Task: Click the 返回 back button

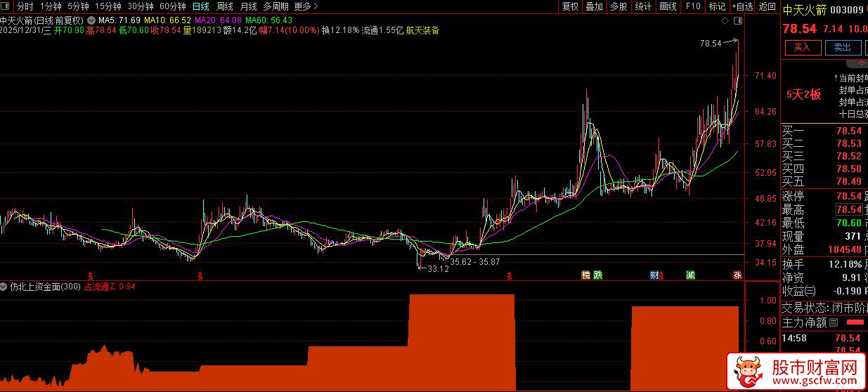Action: tap(767, 6)
